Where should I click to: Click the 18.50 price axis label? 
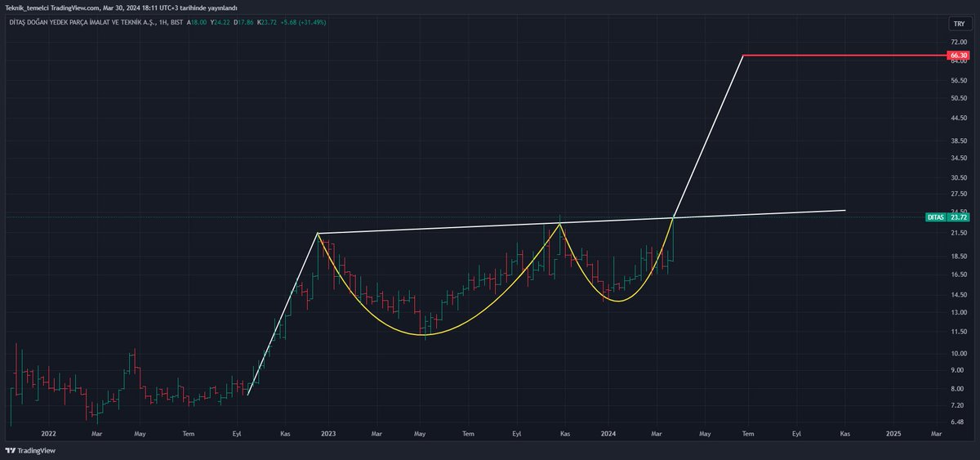click(x=958, y=257)
